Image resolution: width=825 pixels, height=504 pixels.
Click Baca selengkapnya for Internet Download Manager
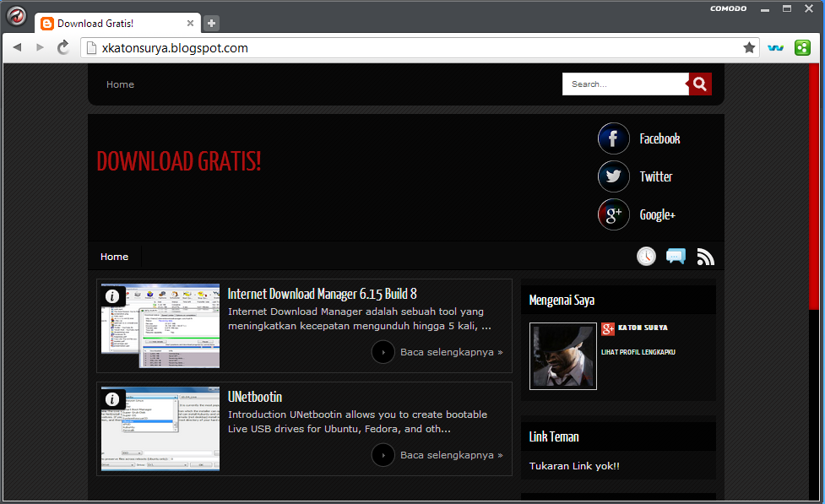(x=452, y=352)
